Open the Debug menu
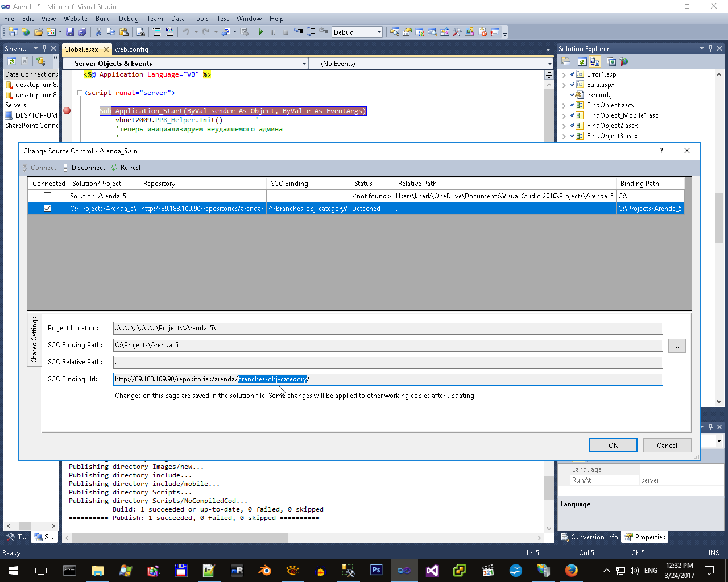Image resolution: width=728 pixels, height=582 pixels. (x=129, y=19)
